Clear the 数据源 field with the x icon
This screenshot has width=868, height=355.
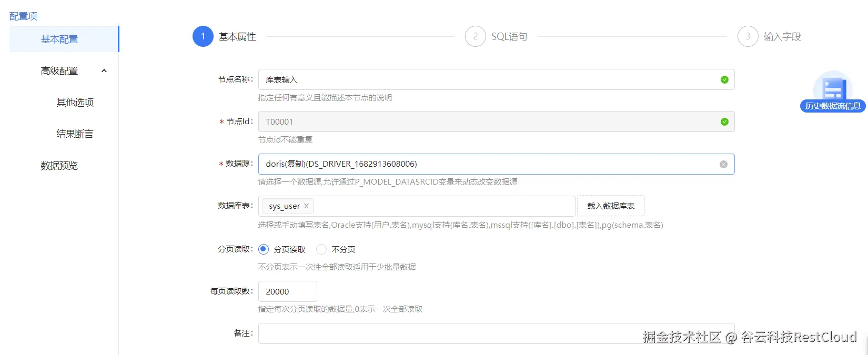tap(723, 164)
